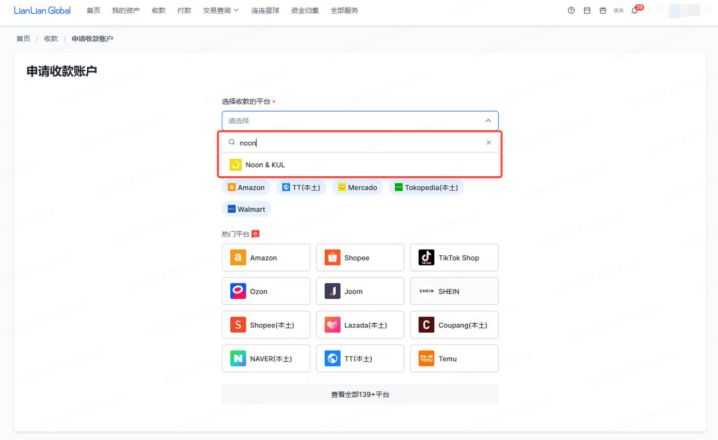View all 139+ platforms button
Viewport: 718px width, 440px height.
360,394
